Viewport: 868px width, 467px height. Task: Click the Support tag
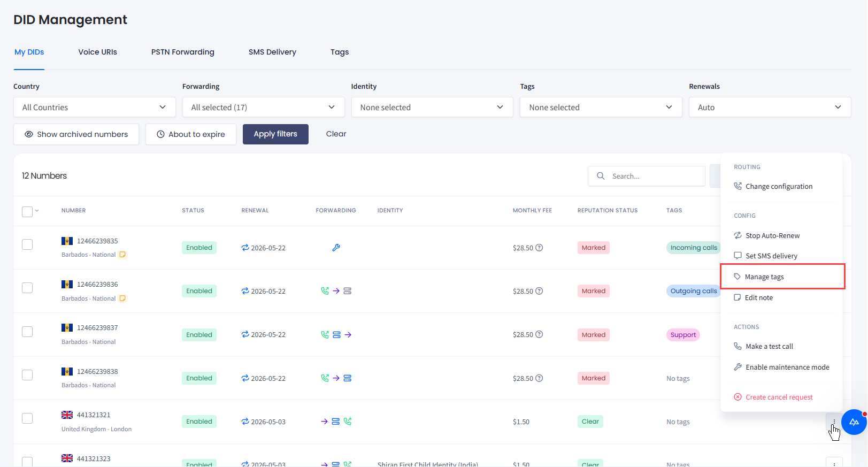click(683, 335)
